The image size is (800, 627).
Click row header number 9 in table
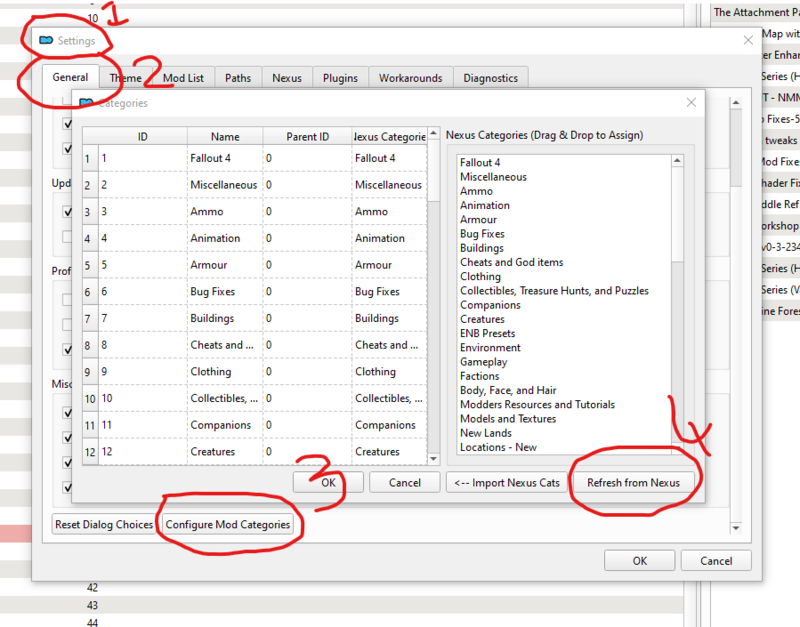pyautogui.click(x=90, y=372)
